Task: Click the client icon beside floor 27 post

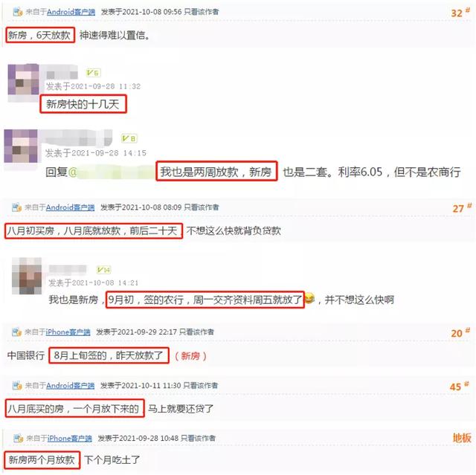Action: (16, 207)
